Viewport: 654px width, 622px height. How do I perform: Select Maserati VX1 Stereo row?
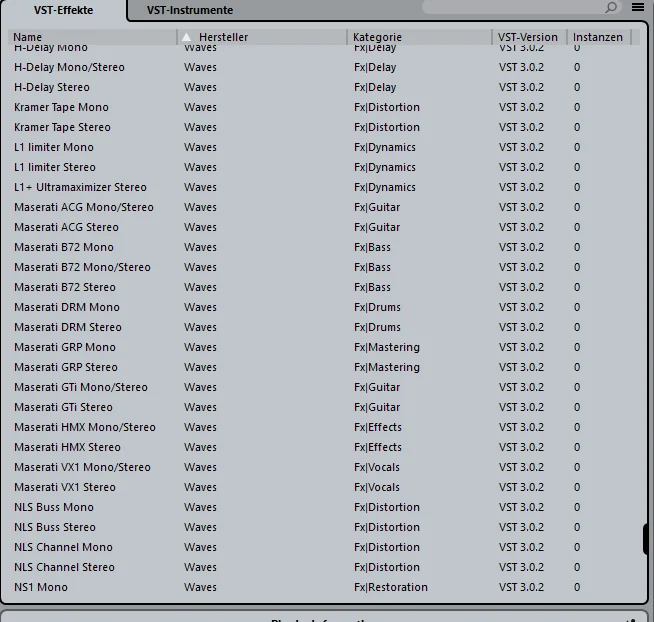tap(324, 488)
